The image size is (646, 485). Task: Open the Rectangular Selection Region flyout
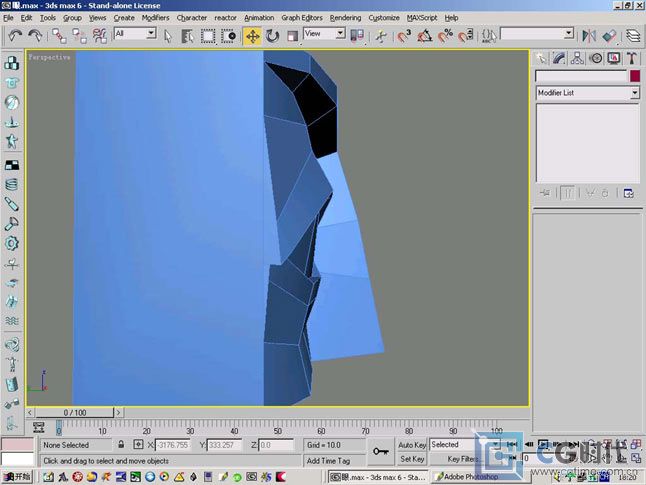pos(208,36)
